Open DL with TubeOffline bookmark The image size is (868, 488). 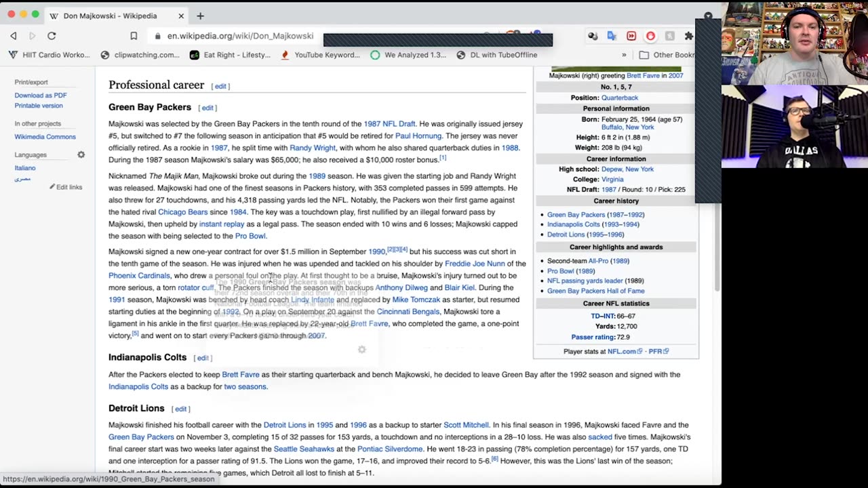[497, 55]
